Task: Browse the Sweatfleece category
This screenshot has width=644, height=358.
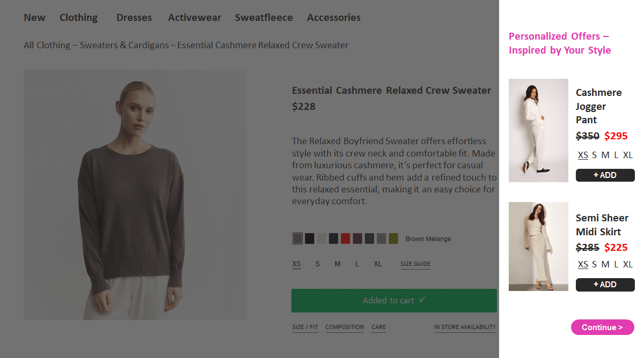Action: pyautogui.click(x=264, y=17)
